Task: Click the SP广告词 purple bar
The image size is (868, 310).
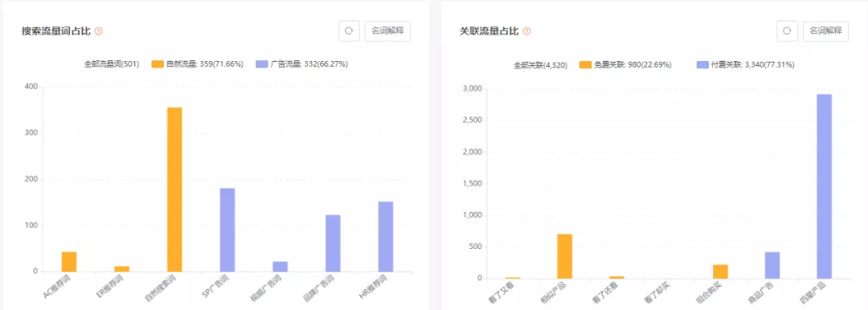Action: click(x=227, y=230)
